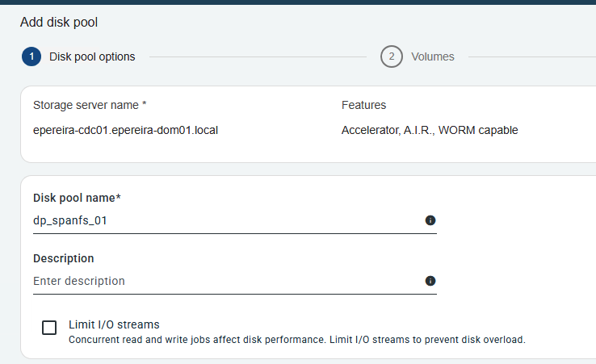The height and width of the screenshot is (364, 596).
Task: Switch to the Volumes step
Action: pos(432,57)
